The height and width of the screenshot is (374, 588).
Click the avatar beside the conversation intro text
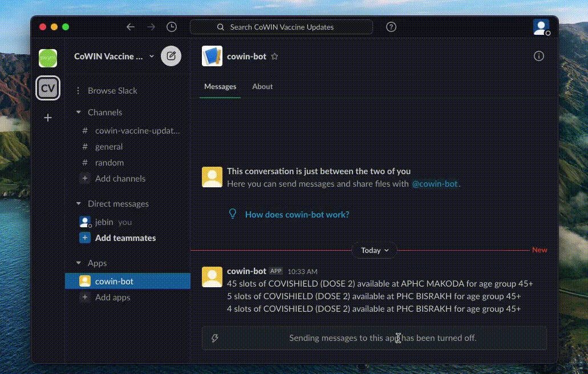coord(212,177)
